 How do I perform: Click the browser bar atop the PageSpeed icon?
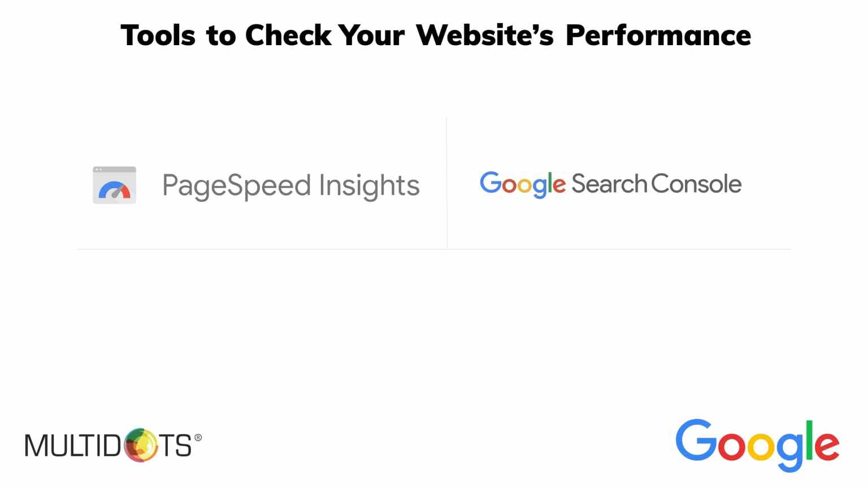point(114,169)
